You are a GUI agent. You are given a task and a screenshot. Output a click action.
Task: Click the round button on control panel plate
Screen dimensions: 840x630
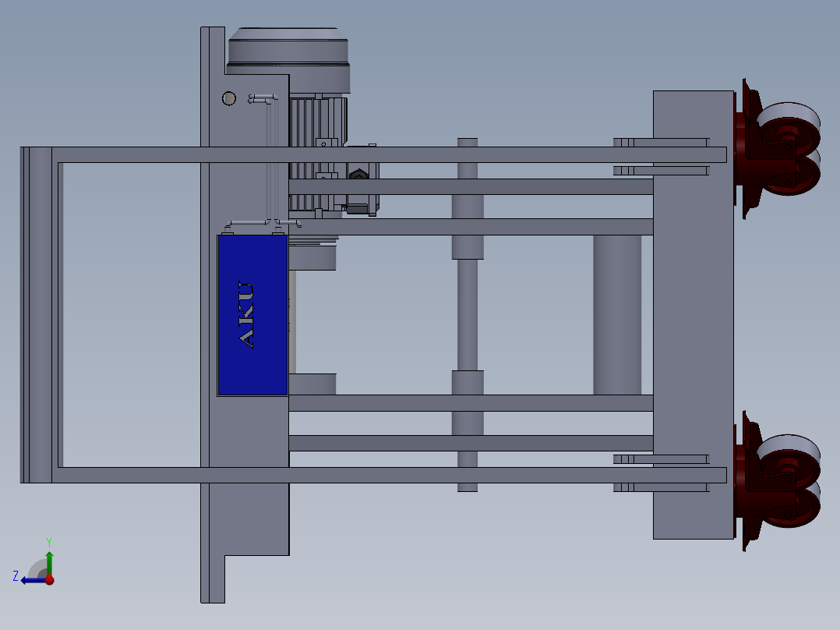228,98
